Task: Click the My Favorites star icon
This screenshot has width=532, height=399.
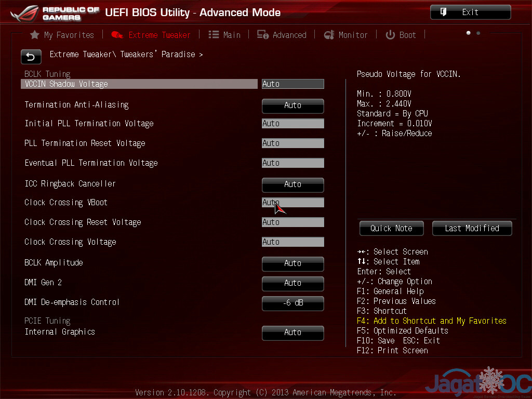Action: click(35, 35)
